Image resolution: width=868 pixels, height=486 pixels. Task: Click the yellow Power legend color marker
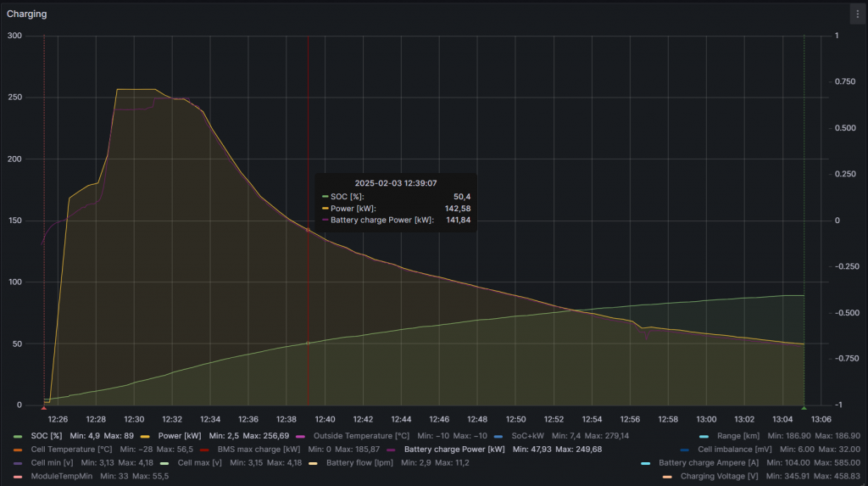(x=145, y=435)
